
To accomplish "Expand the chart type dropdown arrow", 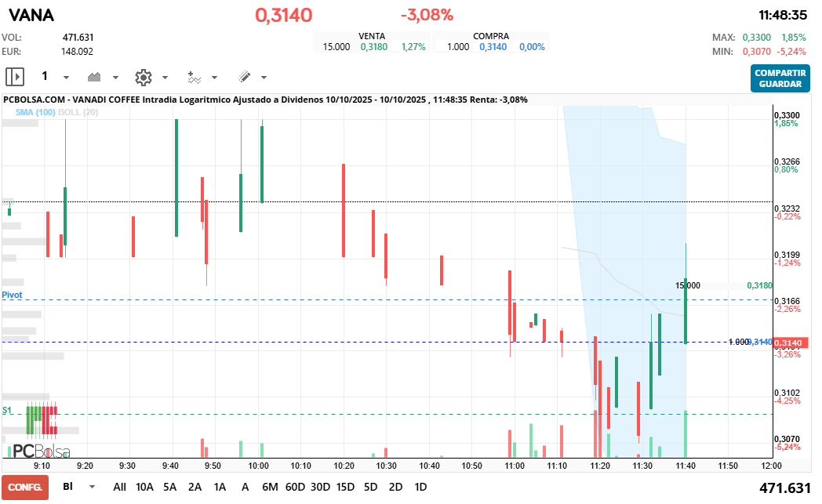I will coord(115,78).
